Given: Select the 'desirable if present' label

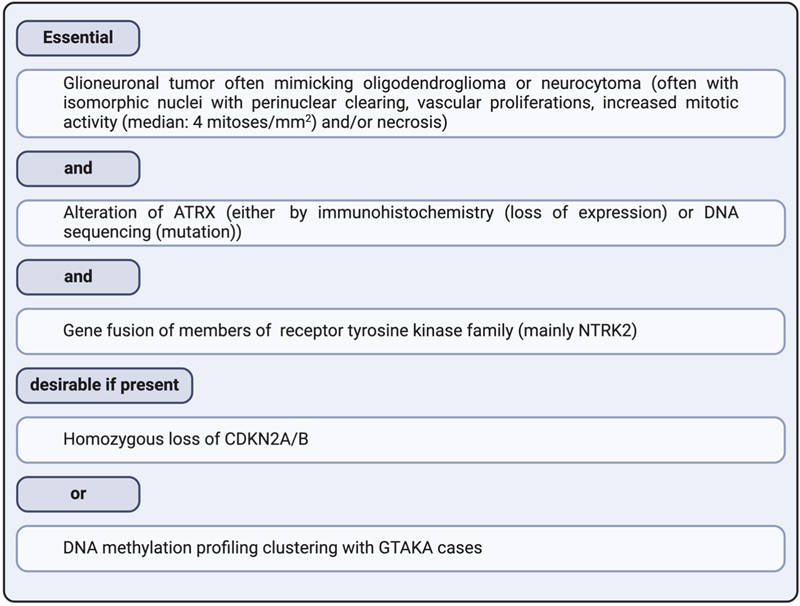Looking at the screenshot, I should click(x=106, y=384).
